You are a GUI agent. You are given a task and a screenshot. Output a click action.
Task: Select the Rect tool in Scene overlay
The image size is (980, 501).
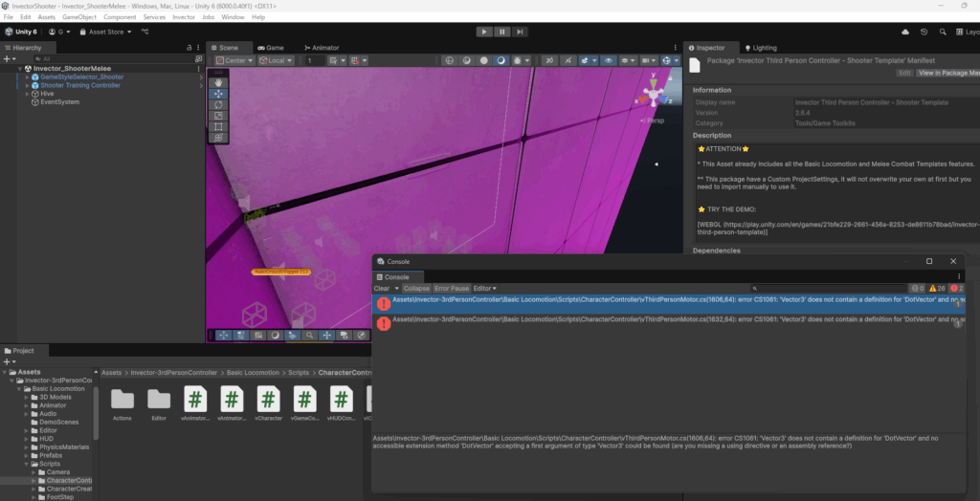(x=218, y=127)
